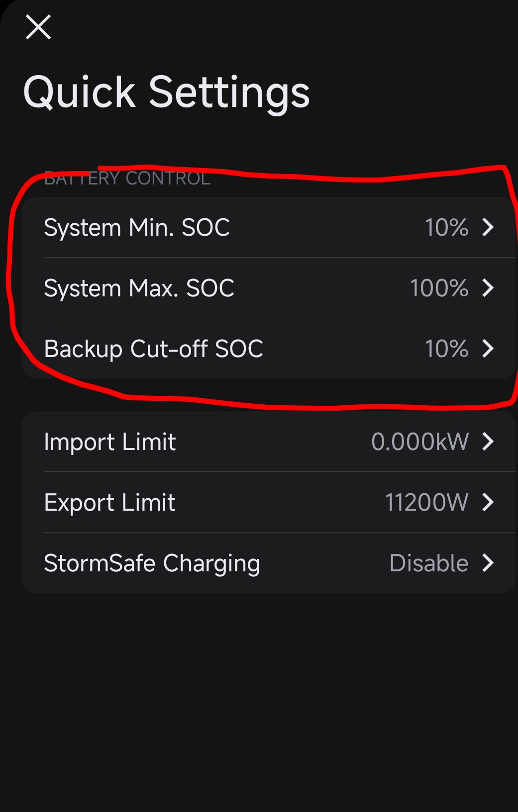Expand System Max. SOC chevron arrow
Viewport: 518px width, 812px height.
(488, 288)
